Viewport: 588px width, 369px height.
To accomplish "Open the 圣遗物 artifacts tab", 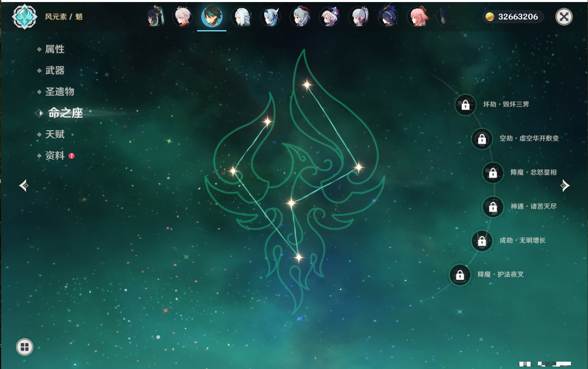I will tap(59, 92).
